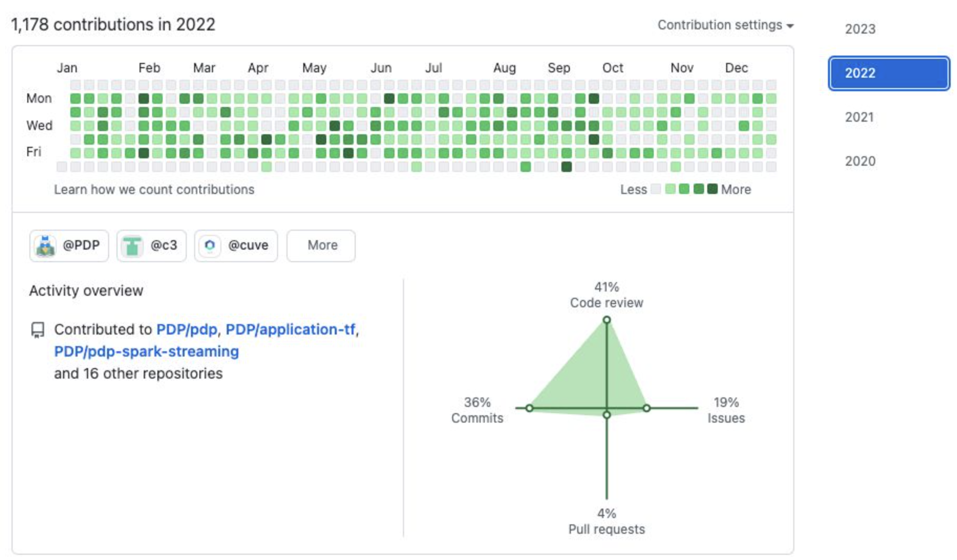The height and width of the screenshot is (560, 957).
Task: Select the 2022 year tab
Action: [x=889, y=73]
